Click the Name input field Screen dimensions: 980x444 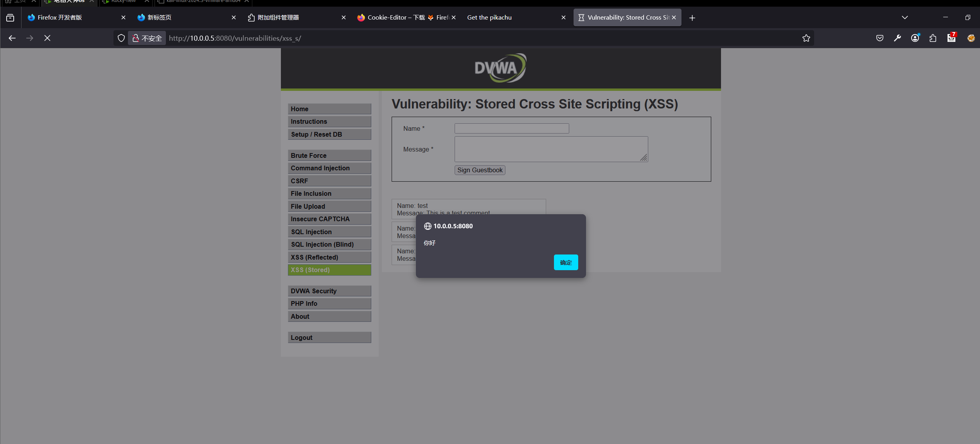click(511, 128)
